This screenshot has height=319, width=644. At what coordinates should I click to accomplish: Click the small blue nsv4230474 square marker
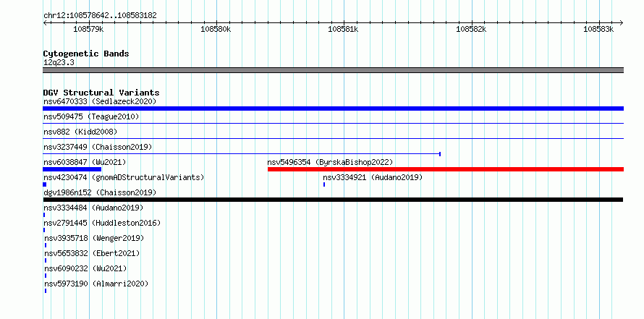click(45, 184)
